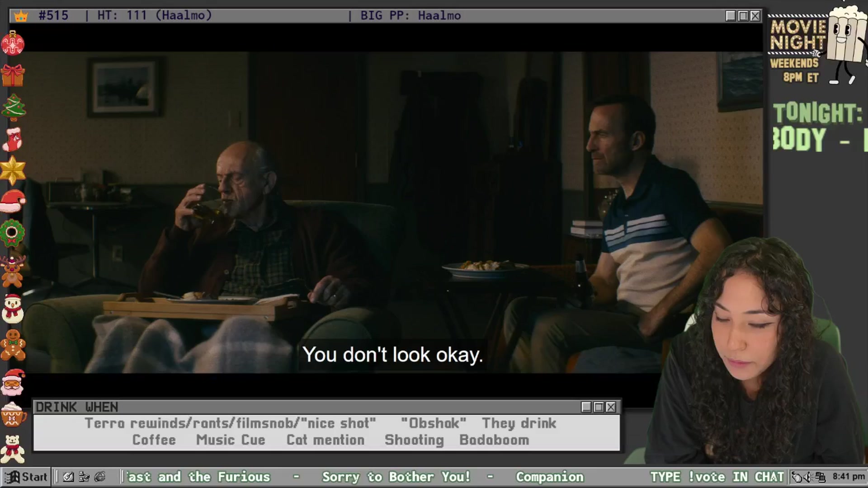This screenshot has width=868, height=488.
Task: Click the "TONIGHT:" heading
Action: pyautogui.click(x=817, y=113)
